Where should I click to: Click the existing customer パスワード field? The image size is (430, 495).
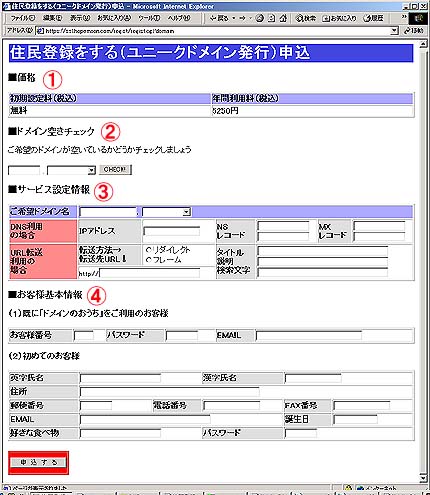coord(182,336)
